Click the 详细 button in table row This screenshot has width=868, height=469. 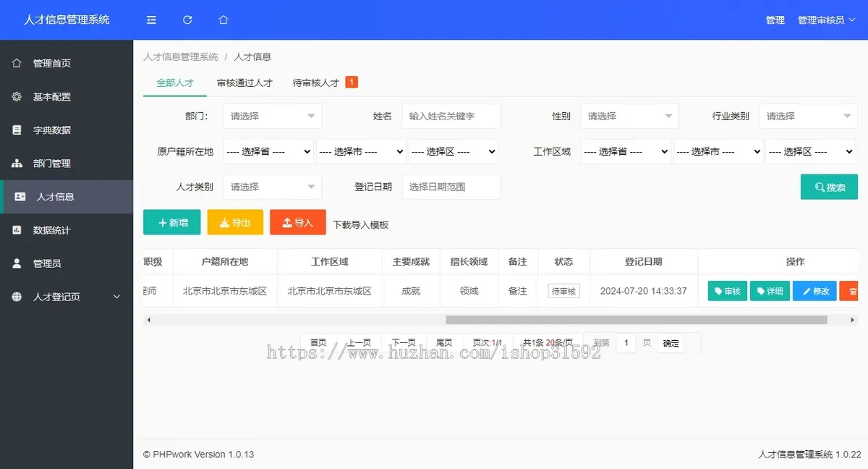point(770,291)
